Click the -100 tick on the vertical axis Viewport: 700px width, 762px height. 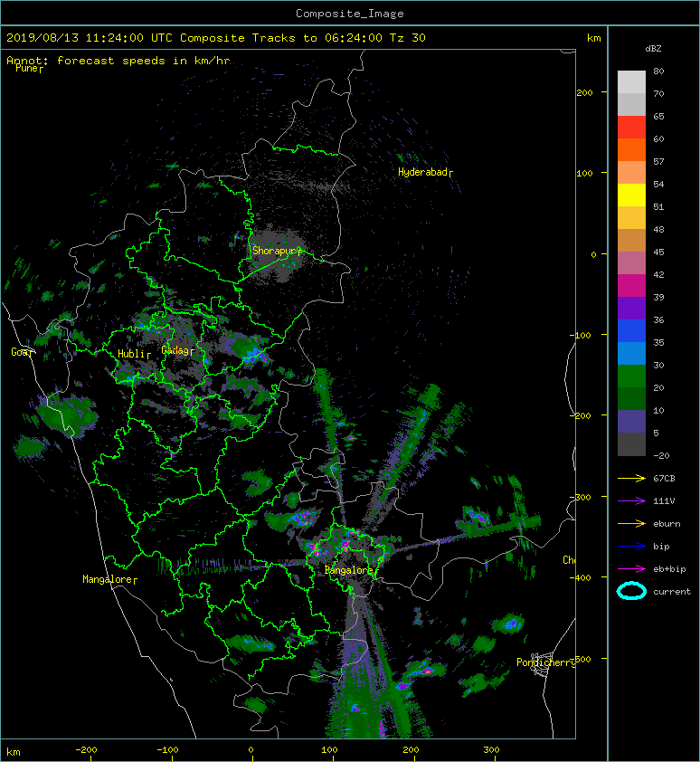(581, 336)
